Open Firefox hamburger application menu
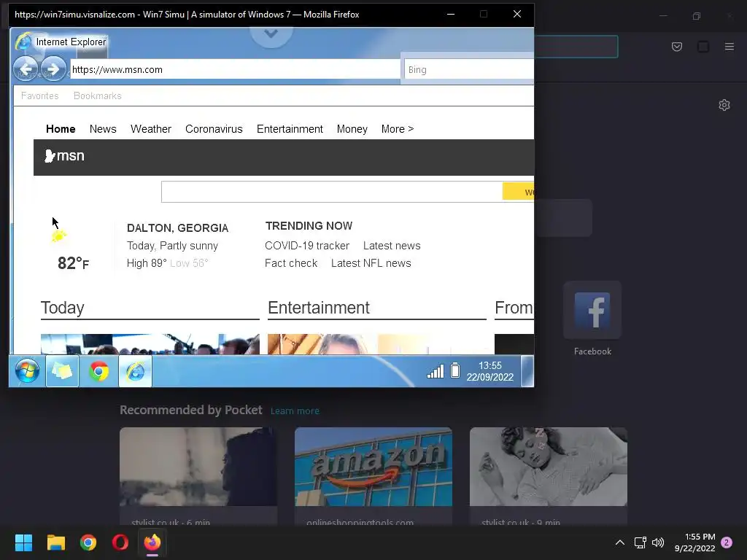The height and width of the screenshot is (560, 747). (x=729, y=47)
